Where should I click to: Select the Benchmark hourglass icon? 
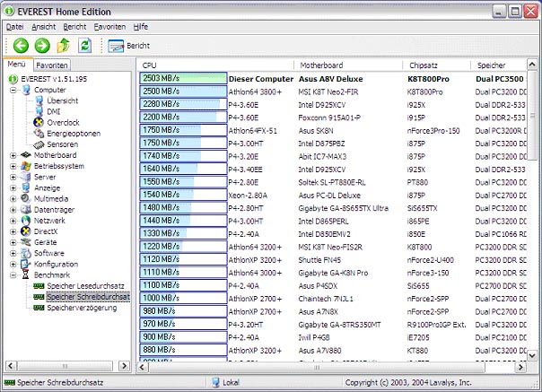pos(26,274)
